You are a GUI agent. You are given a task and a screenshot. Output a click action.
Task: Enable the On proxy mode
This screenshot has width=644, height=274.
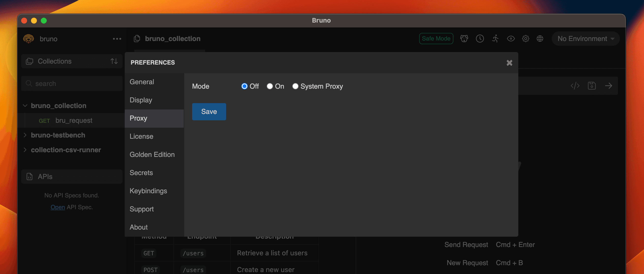[269, 86]
